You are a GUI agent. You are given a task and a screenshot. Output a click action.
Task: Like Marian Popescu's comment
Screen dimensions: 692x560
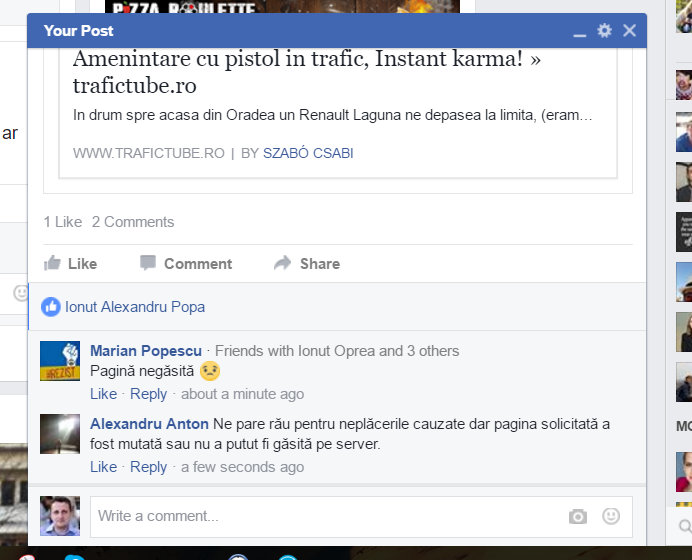coord(104,394)
